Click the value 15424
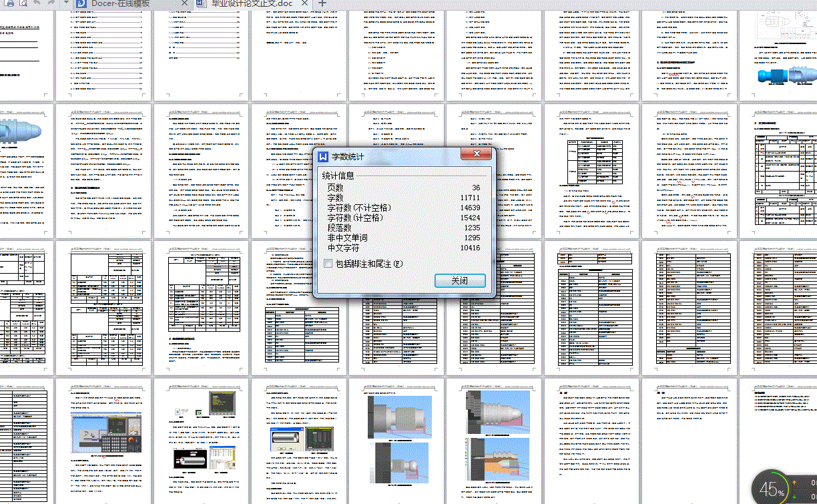Screen dimensions: 817x504 [x=470, y=218]
